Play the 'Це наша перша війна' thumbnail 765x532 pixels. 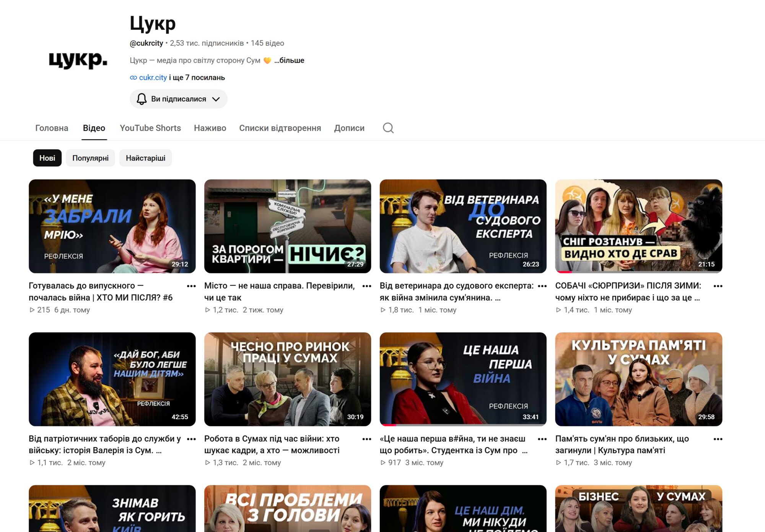tap(463, 379)
